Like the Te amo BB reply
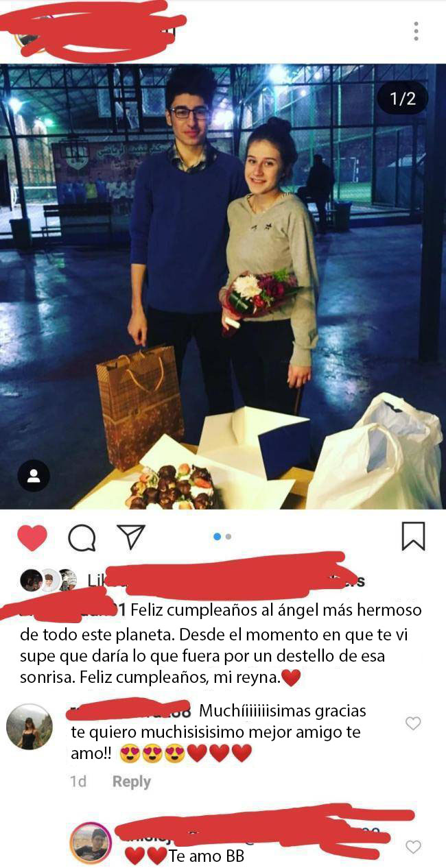Image resolution: width=446 pixels, height=868 pixels. pos(413,847)
